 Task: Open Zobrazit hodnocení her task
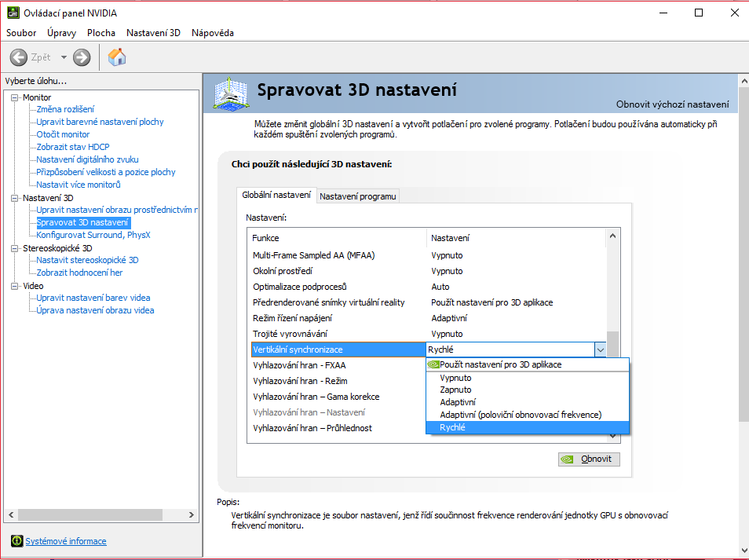click(79, 273)
